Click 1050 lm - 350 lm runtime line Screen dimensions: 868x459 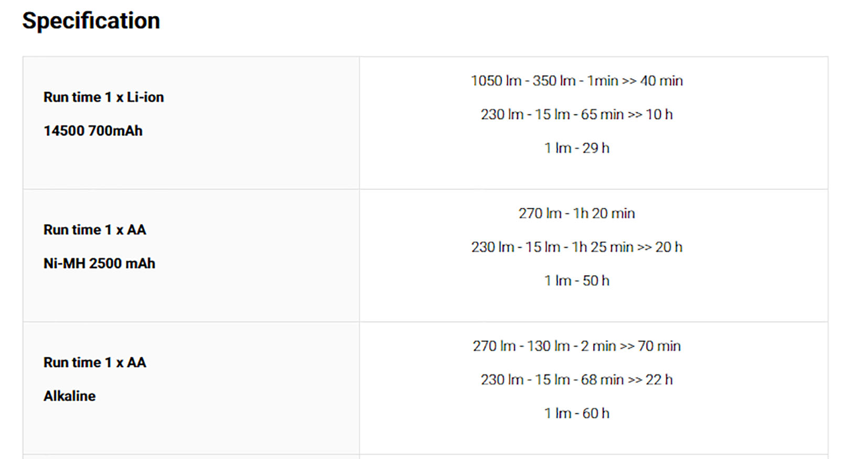tap(576, 81)
